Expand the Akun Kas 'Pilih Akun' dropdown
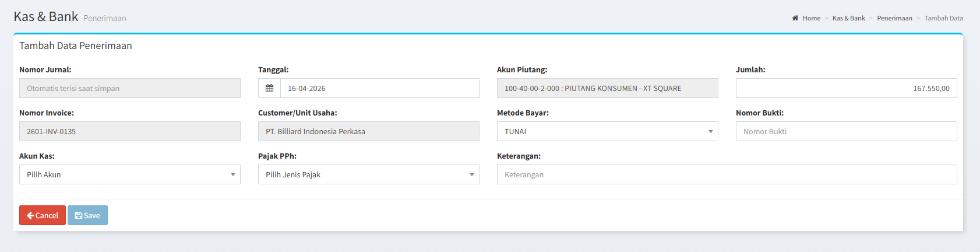The width and height of the screenshot is (980, 252). tap(129, 175)
